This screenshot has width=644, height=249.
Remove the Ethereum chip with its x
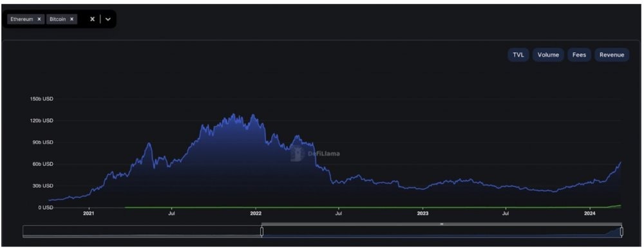point(39,19)
